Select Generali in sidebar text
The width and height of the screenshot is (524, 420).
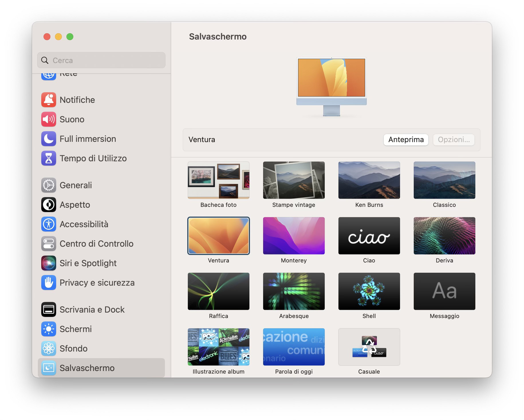(76, 185)
